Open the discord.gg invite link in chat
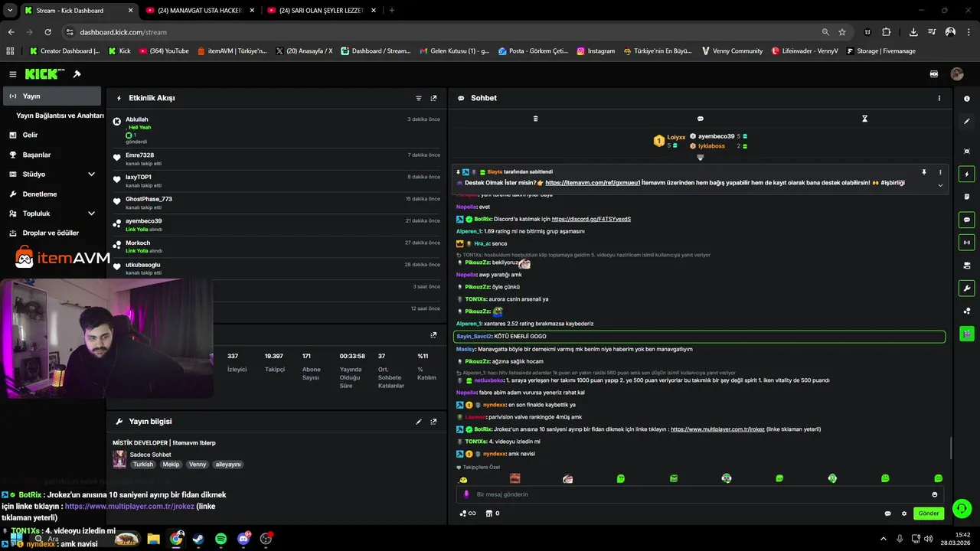This screenshot has height=551, width=980. 591,219
